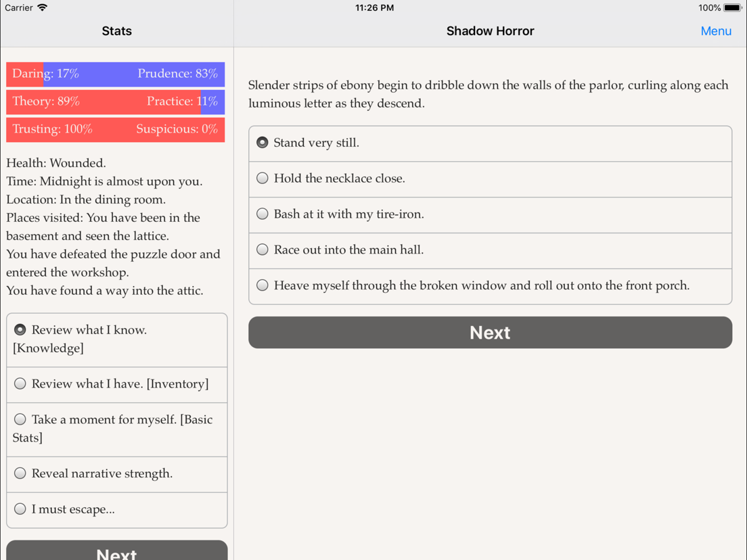Tap 'Time: Midnight is almost upon you.'
This screenshot has width=747, height=560.
(x=104, y=181)
